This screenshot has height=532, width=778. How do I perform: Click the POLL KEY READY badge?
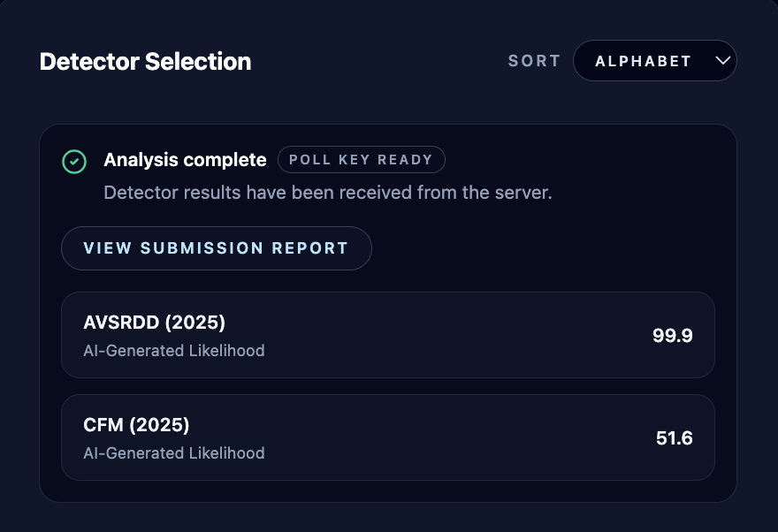coord(361,160)
